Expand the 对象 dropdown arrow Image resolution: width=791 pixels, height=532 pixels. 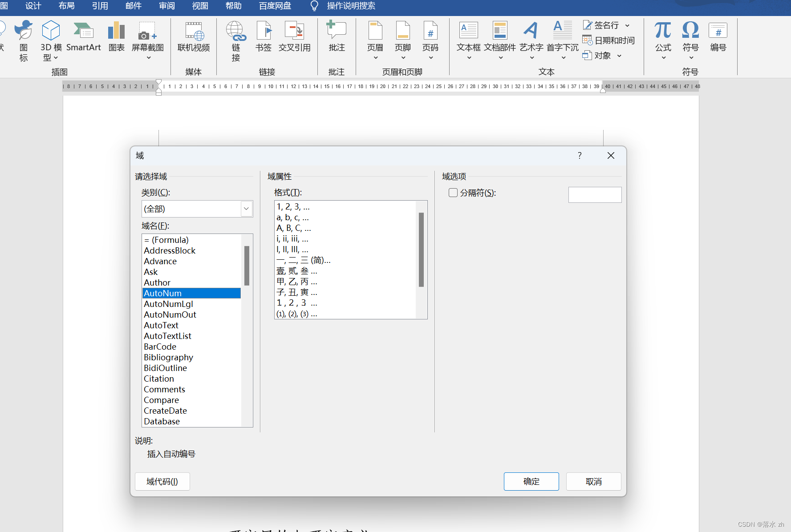(619, 56)
